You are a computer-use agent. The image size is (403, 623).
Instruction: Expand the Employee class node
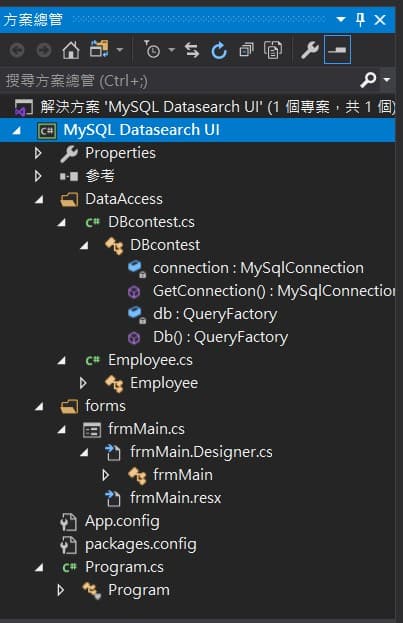83,383
